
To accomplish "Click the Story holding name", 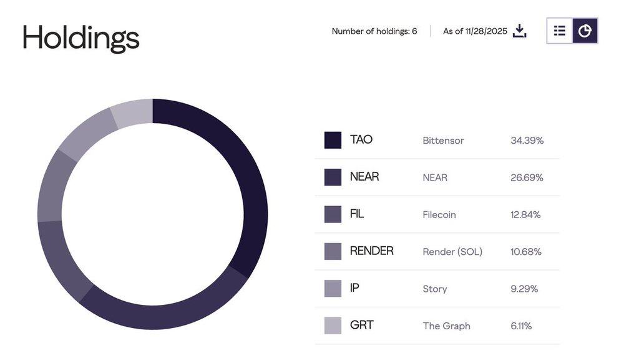I will pyautogui.click(x=434, y=289).
